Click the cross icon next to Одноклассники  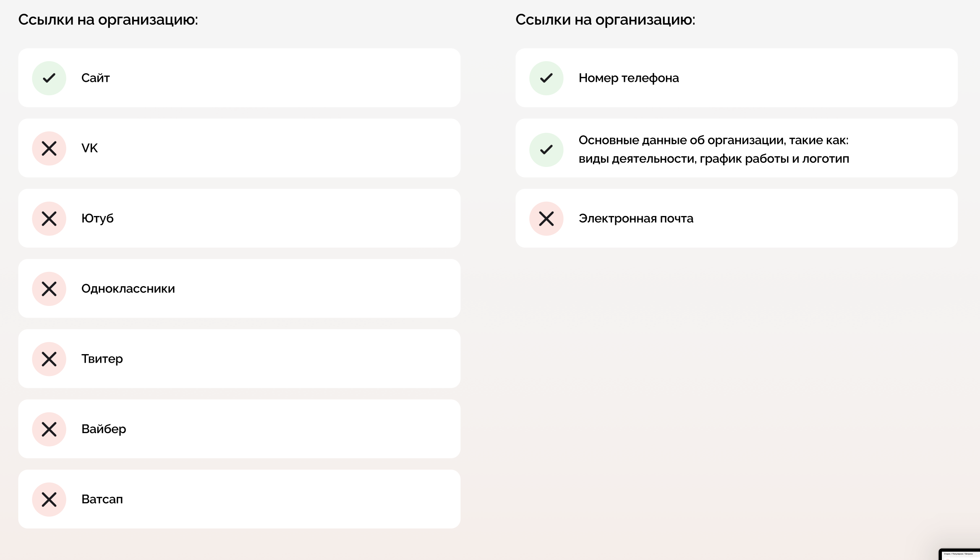click(x=49, y=289)
